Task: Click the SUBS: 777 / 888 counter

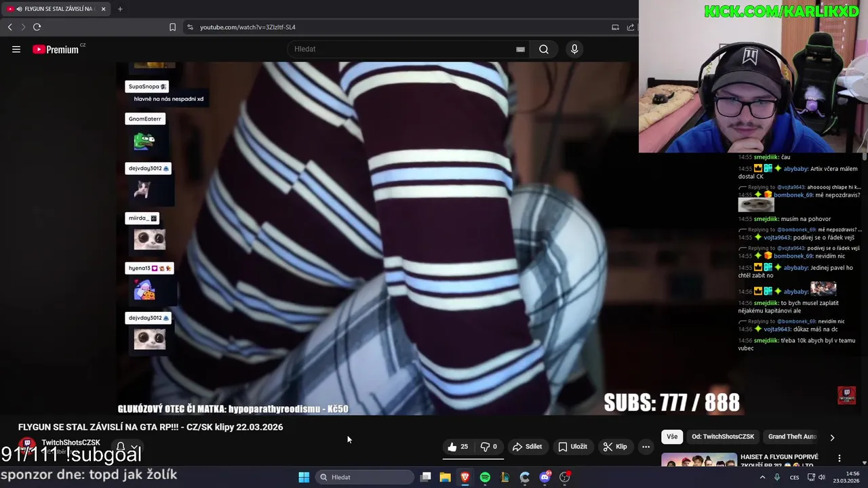Action: (x=671, y=403)
